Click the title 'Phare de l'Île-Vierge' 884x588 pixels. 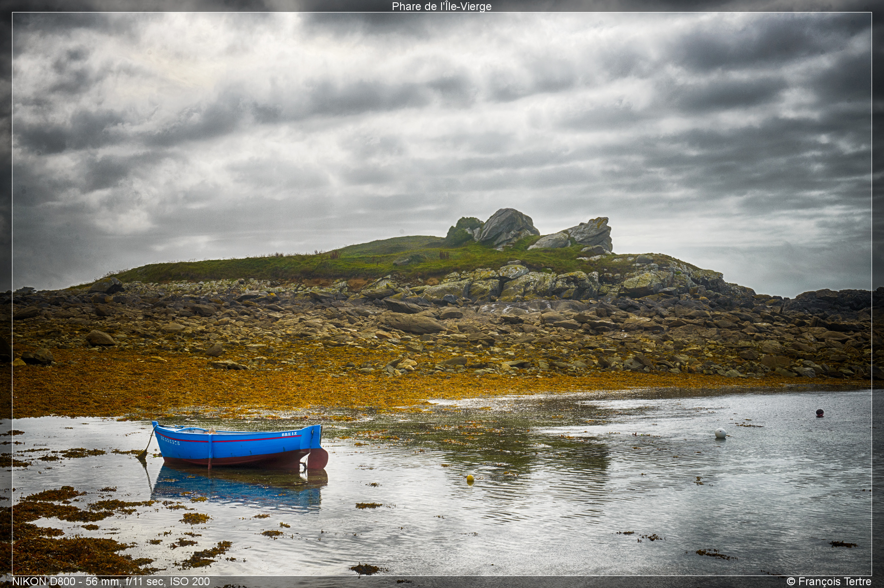click(x=442, y=6)
